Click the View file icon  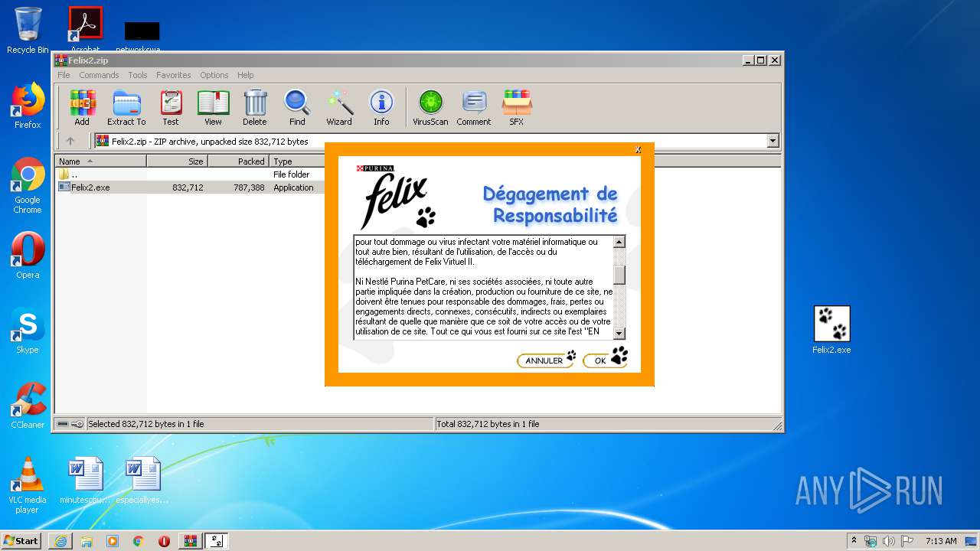(213, 107)
